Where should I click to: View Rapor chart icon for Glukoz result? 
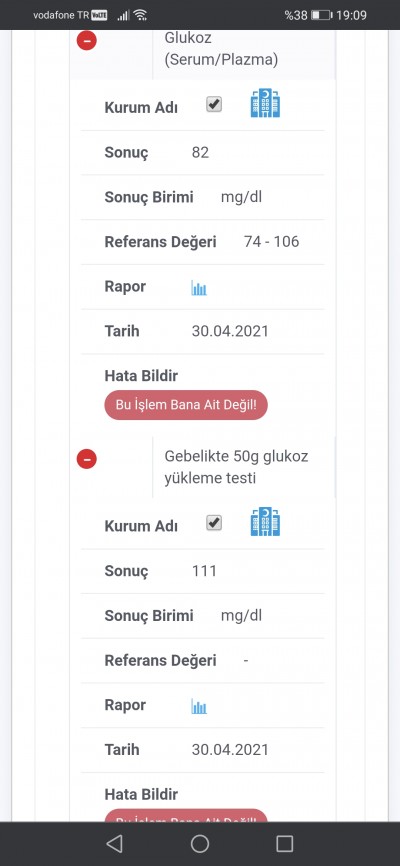pos(199,288)
